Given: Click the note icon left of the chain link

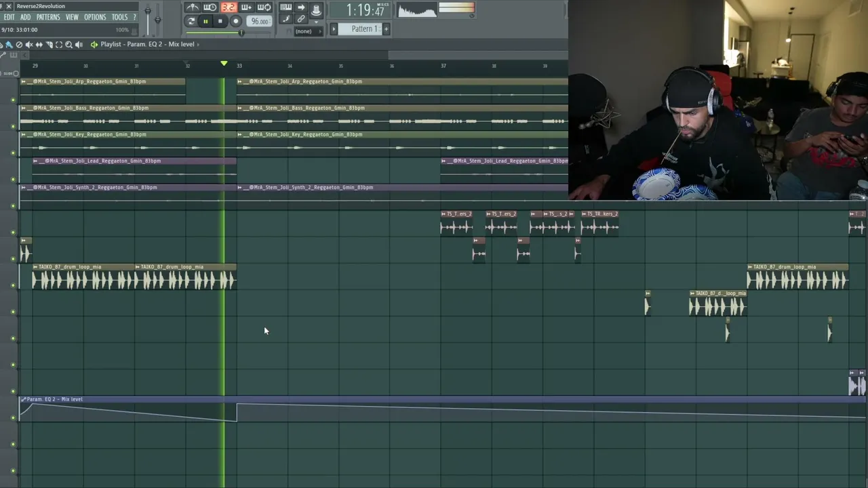Looking at the screenshot, I should (285, 18).
